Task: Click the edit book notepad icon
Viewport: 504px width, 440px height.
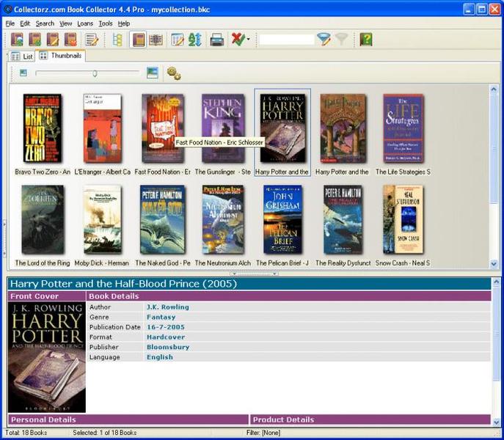Action: coord(92,40)
